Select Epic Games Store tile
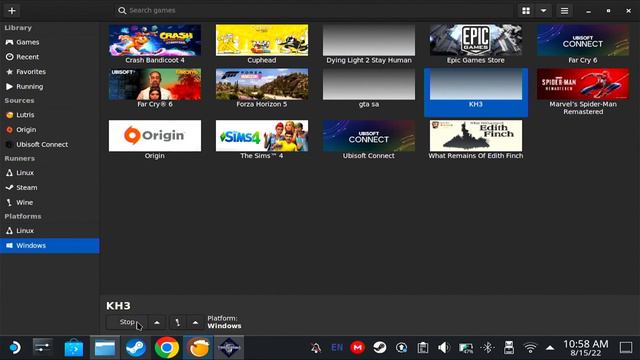 tap(476, 44)
